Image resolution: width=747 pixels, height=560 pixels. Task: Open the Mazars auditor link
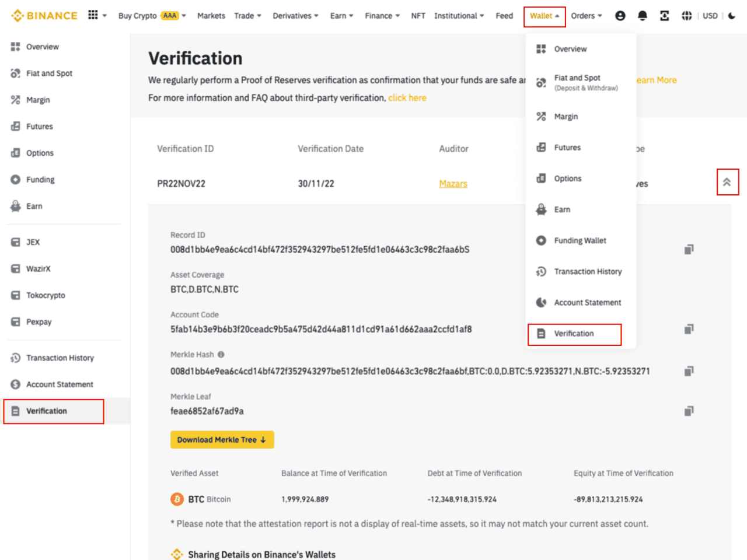coord(453,184)
